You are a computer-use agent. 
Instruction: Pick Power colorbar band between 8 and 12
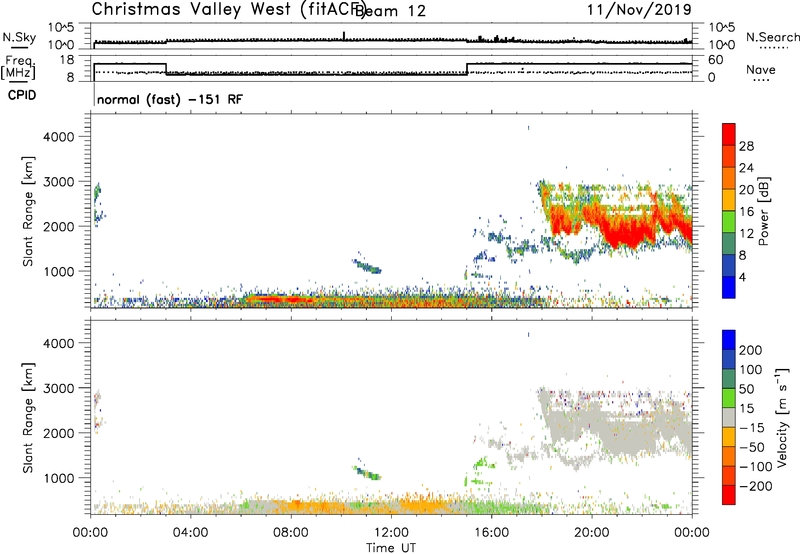coord(729,244)
